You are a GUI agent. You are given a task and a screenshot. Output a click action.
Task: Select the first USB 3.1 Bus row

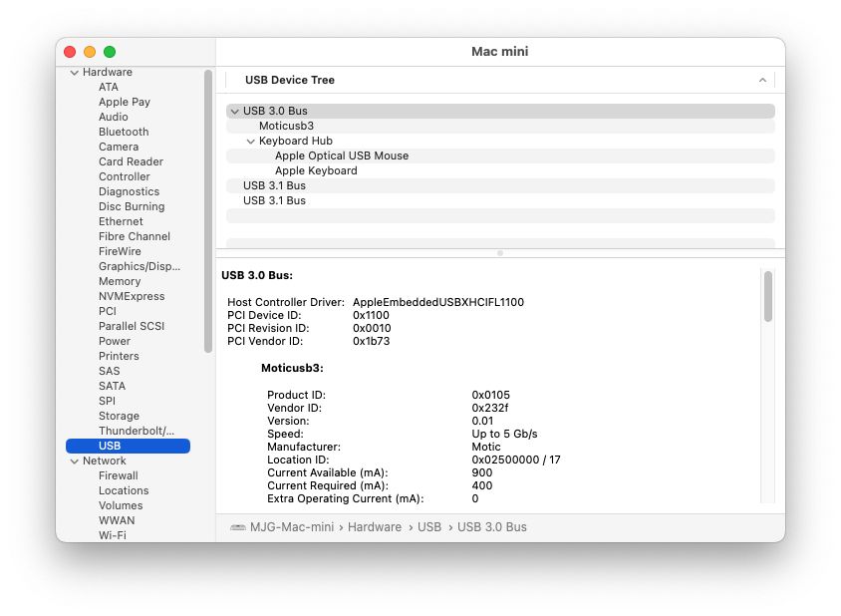click(500, 186)
